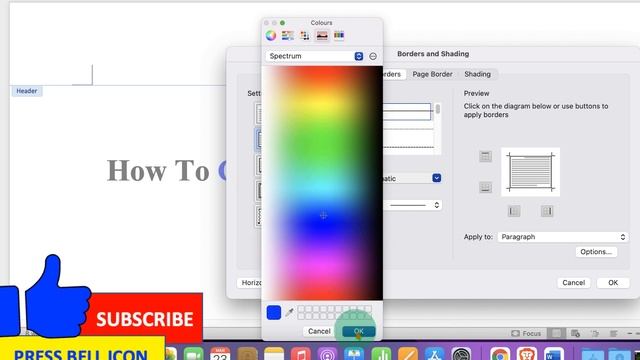Select the colour wheel picker mode
This screenshot has width=640, height=360.
271,36
